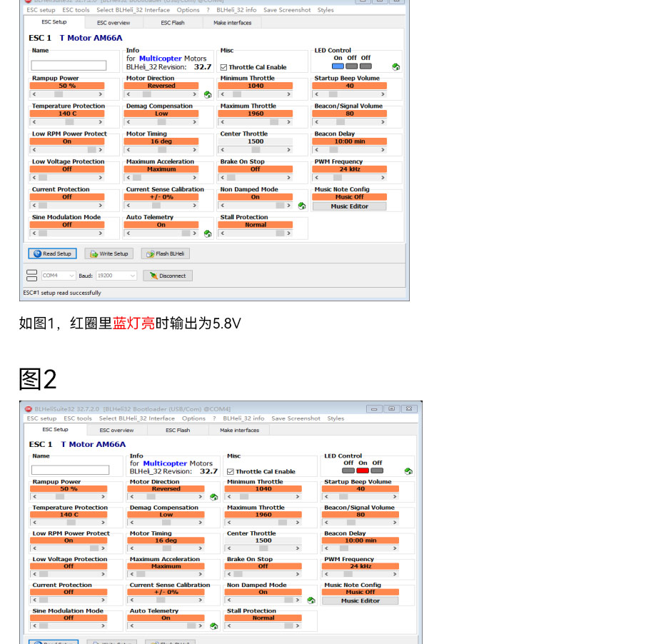Decrease Minimum Throttle with left arrow, upper window
The image size is (671, 644).
(x=223, y=94)
